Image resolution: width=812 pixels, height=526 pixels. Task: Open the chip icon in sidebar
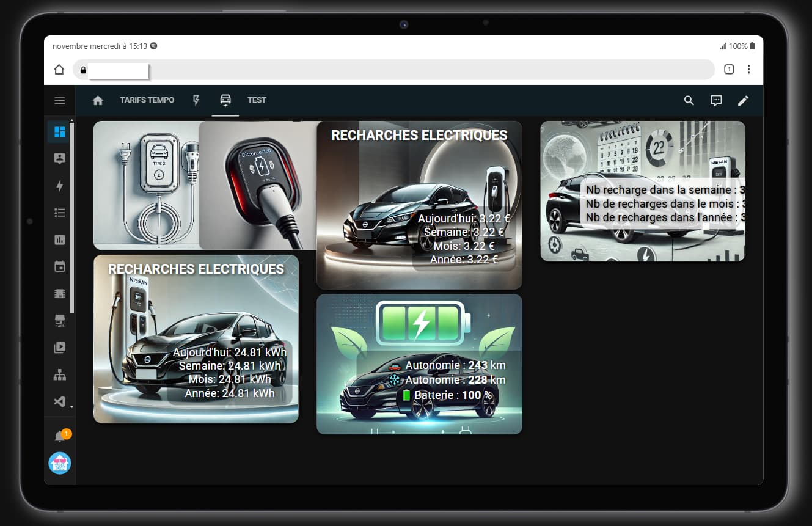click(59, 293)
